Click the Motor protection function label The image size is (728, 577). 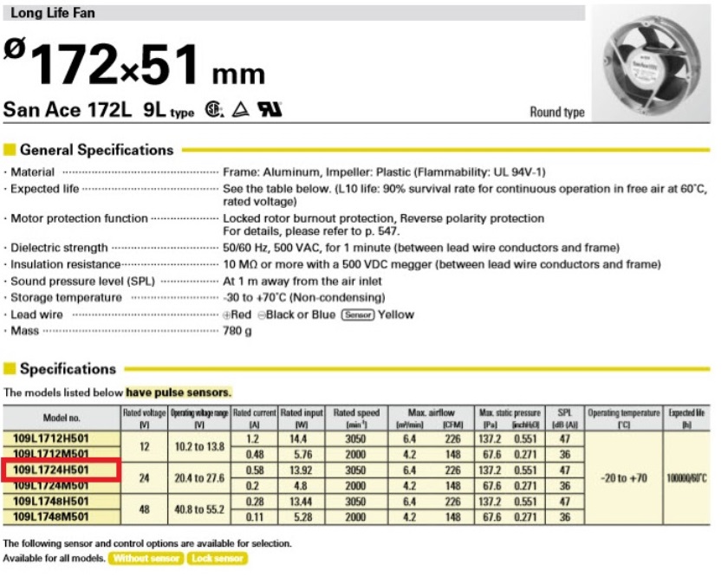click(79, 218)
